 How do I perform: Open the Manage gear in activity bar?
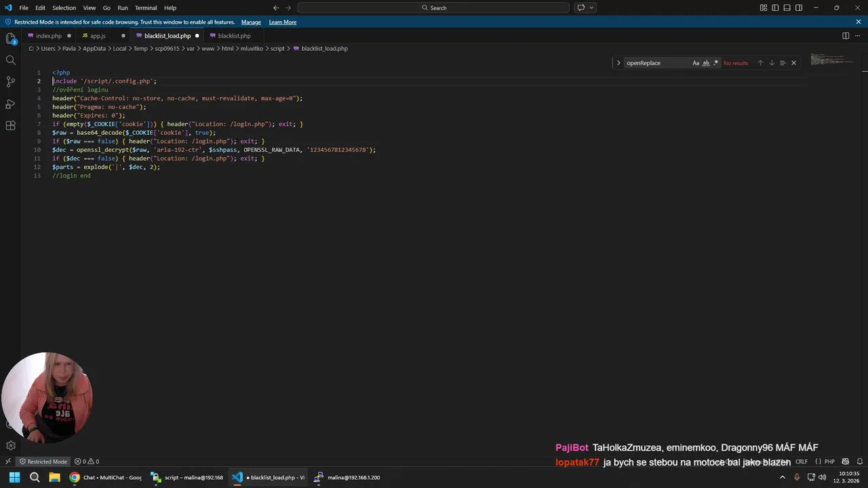click(x=10, y=445)
